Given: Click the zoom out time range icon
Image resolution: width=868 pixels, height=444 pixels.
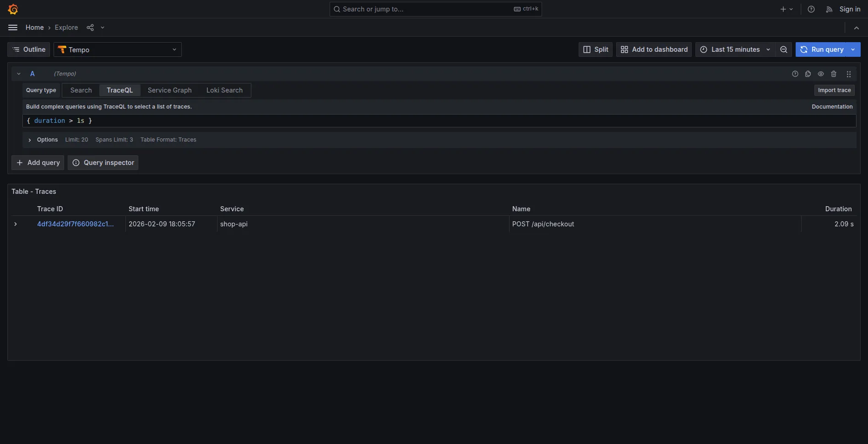Looking at the screenshot, I should coord(783,49).
